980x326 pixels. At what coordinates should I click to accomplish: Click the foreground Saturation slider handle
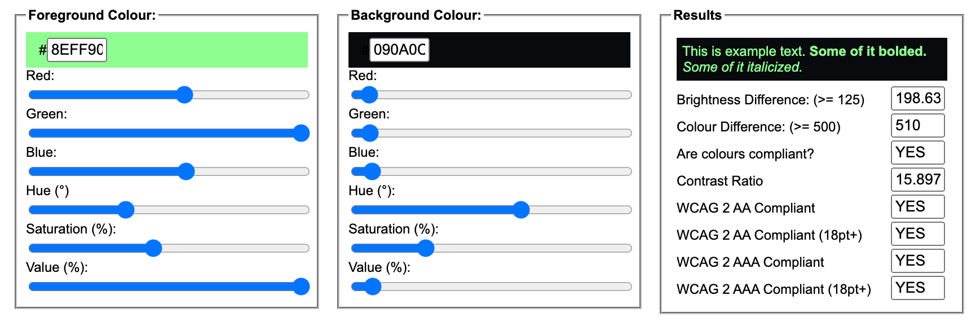(153, 248)
